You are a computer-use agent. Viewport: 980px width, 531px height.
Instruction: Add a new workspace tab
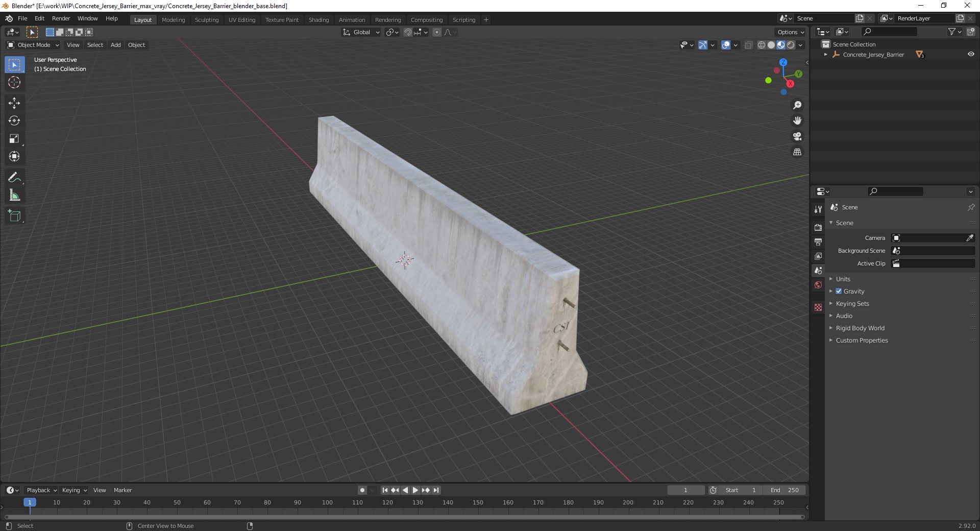486,20
